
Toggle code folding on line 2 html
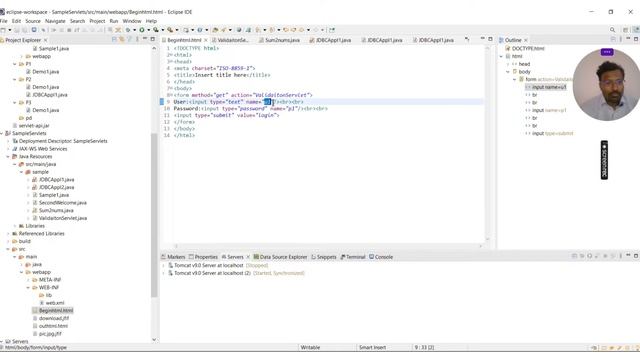click(x=171, y=55)
